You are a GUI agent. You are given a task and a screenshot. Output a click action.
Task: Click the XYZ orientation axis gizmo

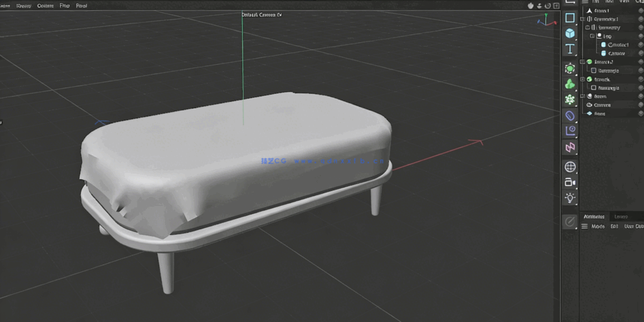click(x=546, y=19)
